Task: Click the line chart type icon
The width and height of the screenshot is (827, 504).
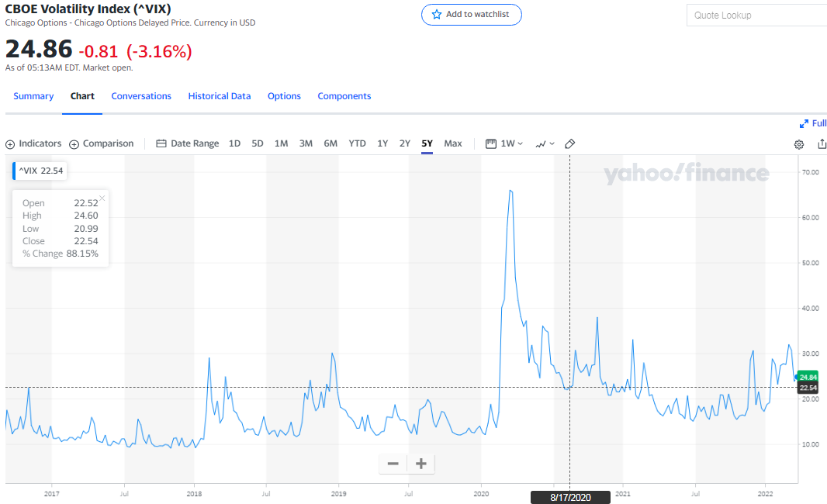Action: (541, 144)
